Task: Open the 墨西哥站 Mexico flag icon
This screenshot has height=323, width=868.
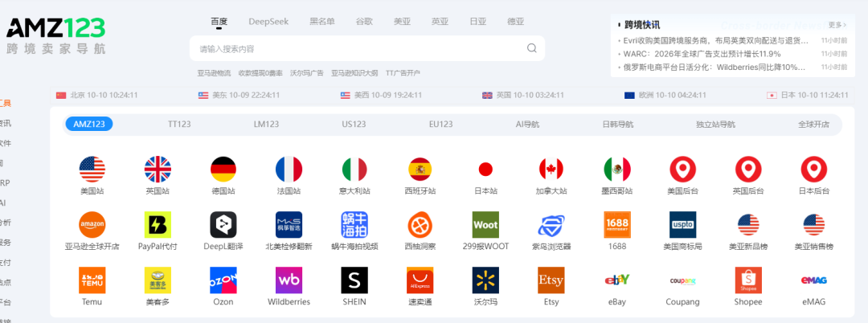Action: 616,170
